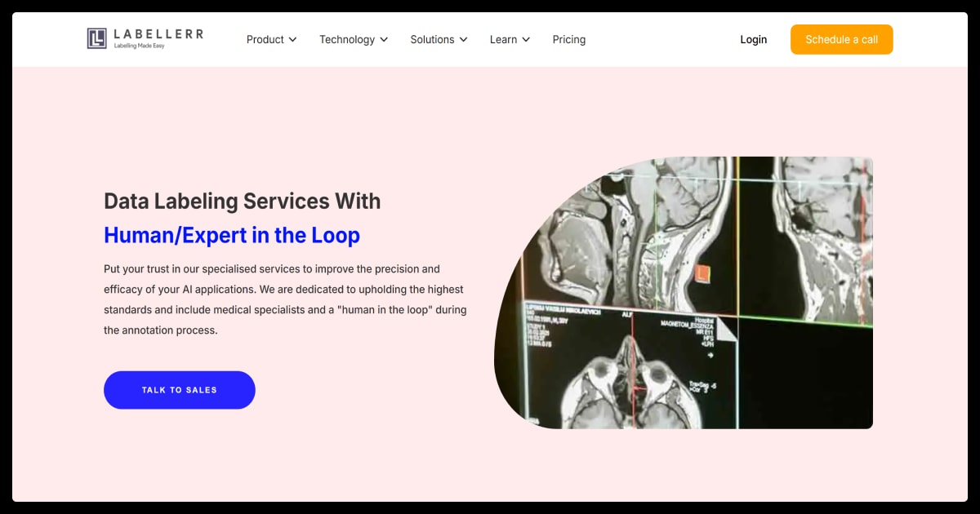
Task: Expand the Solutions dropdown arrow
Action: point(464,39)
